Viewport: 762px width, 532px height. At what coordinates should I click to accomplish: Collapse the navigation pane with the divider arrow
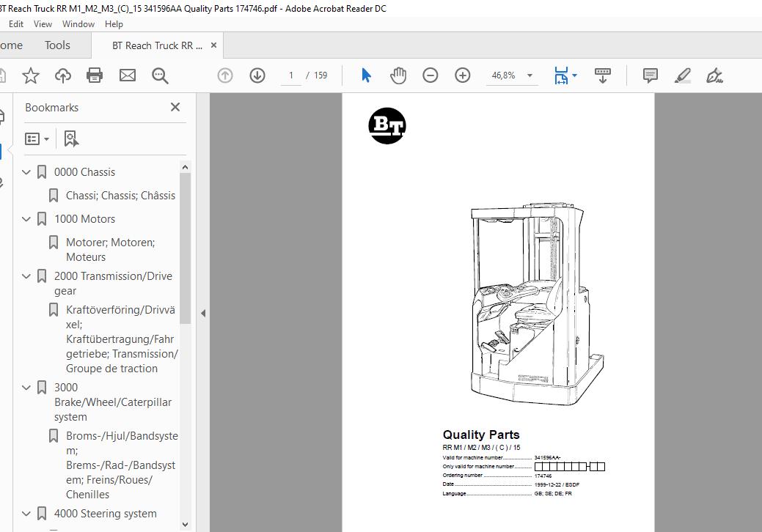203,313
